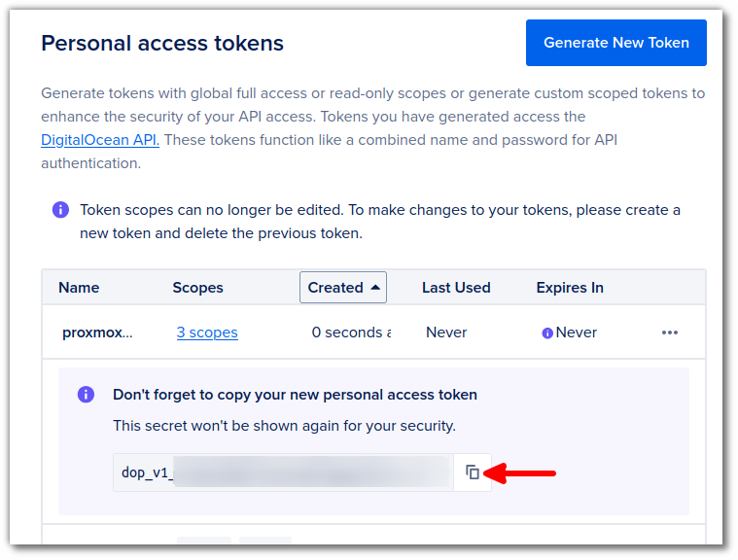Sort tokens by Created column
This screenshot has width=738, height=560.
[x=342, y=287]
